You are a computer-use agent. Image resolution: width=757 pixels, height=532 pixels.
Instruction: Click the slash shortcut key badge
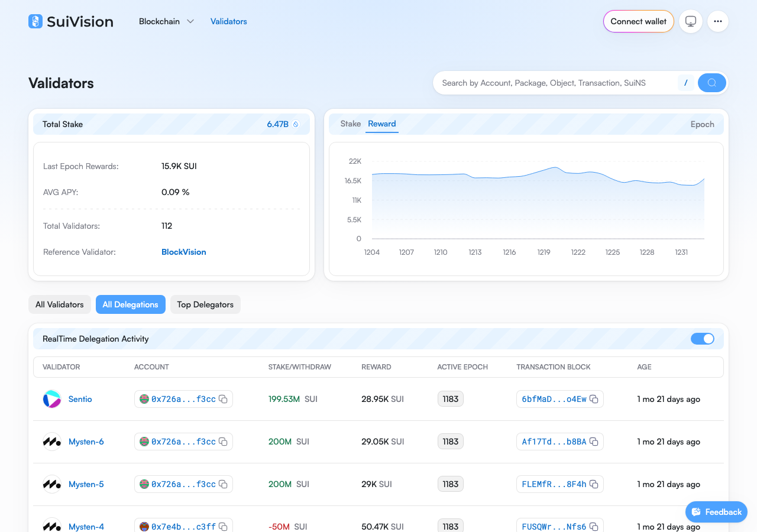[x=686, y=83]
